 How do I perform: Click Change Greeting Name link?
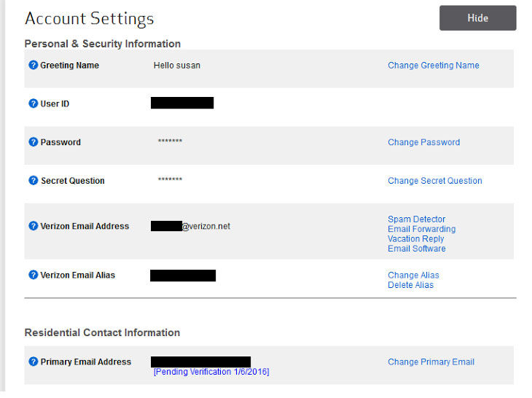click(x=433, y=66)
